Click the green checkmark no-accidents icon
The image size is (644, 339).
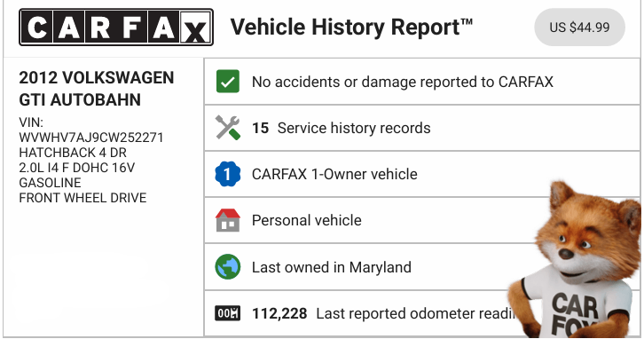228,82
